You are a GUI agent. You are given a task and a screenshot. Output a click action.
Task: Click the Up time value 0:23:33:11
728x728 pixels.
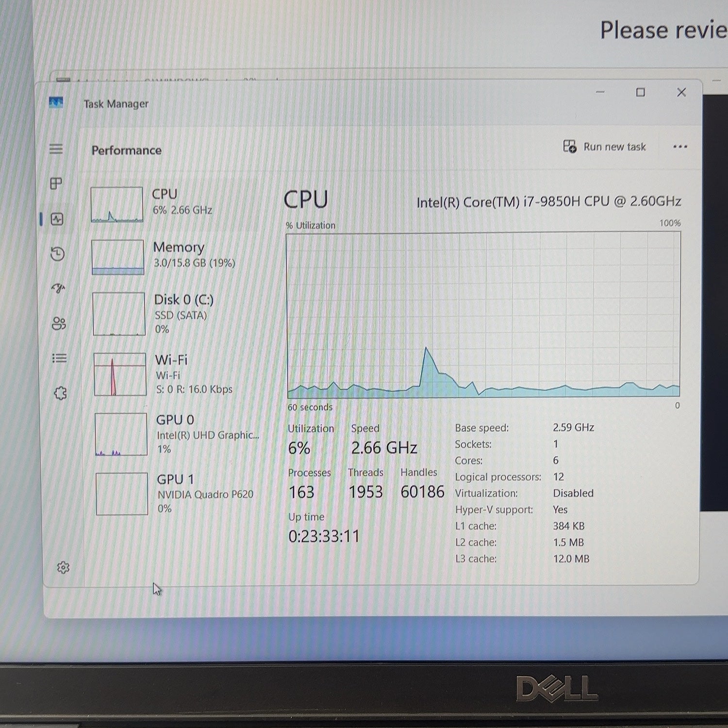tap(324, 536)
